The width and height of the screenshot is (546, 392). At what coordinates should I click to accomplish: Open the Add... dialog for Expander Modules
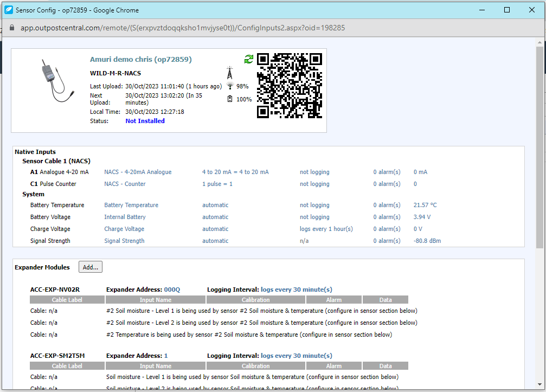click(x=90, y=267)
